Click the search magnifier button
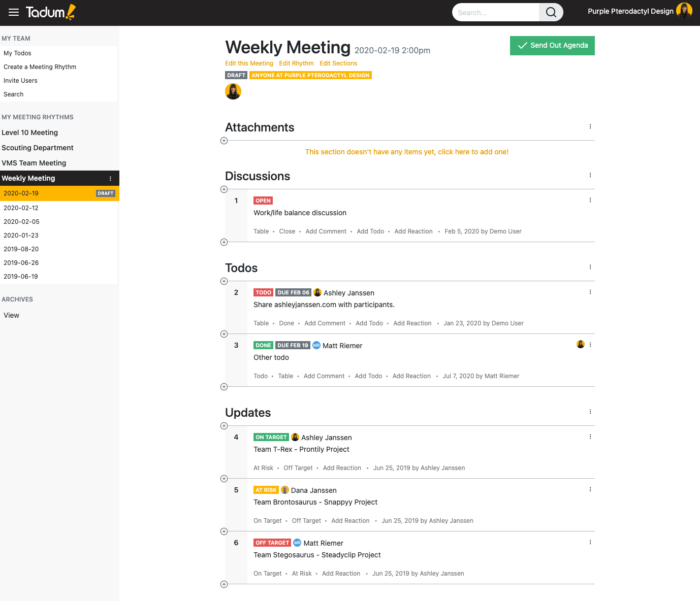700x601 pixels. (x=551, y=12)
